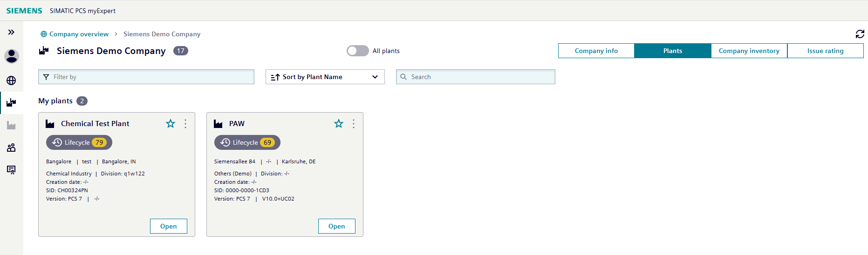Mark the PAW plant as favorite
Screen dimensions: 868x255
(x=339, y=123)
